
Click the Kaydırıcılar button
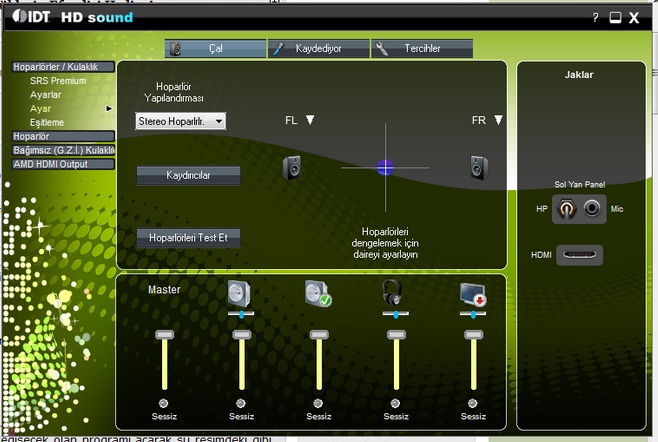188,175
